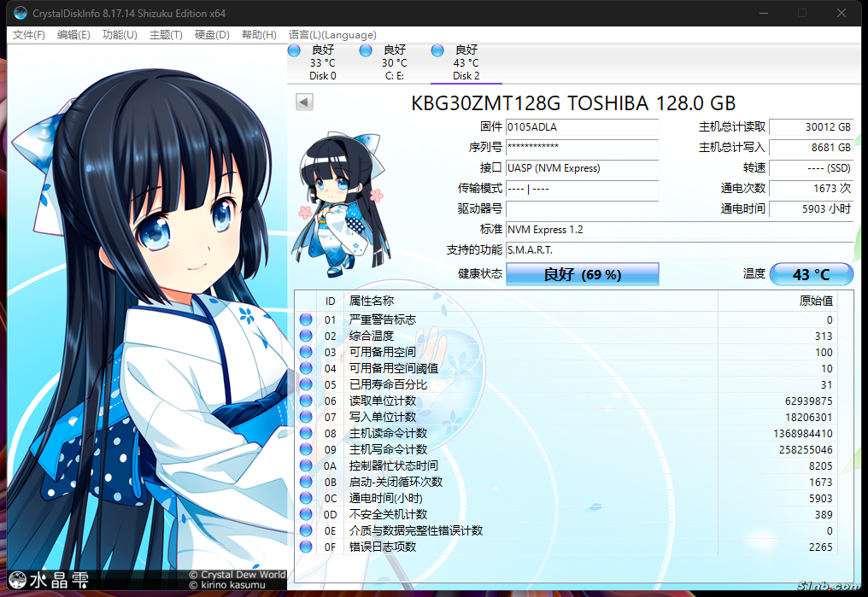Click status orb for attribute 02 综合温度
The height and width of the screenshot is (597, 868).
(306, 336)
